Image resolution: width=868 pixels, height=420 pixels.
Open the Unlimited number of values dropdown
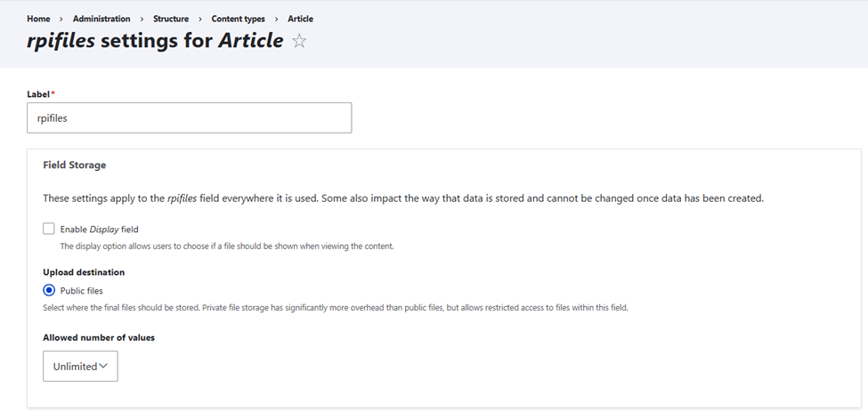80,366
